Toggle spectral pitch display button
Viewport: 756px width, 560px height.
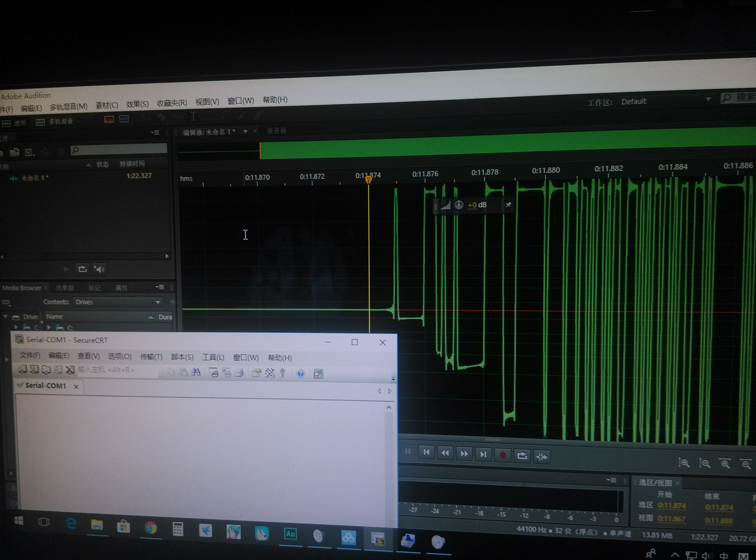(124, 119)
